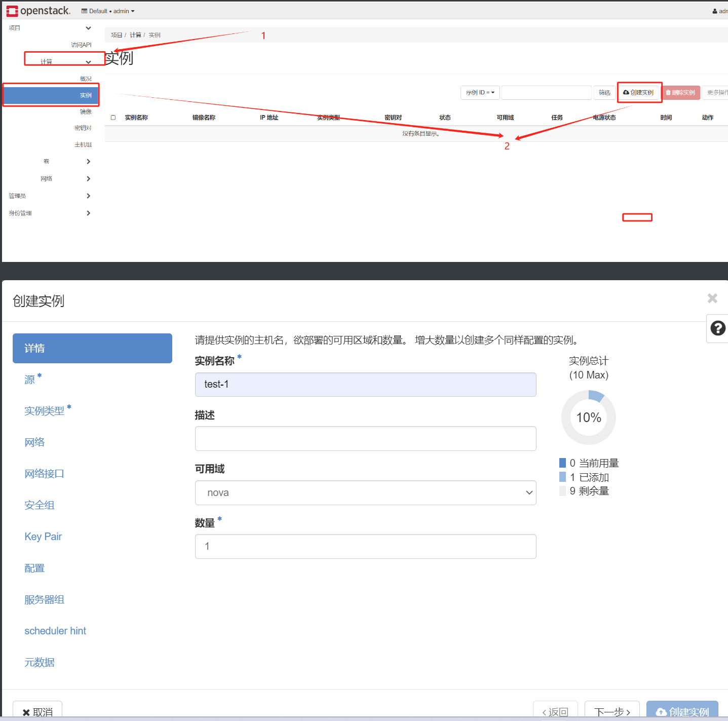Open 镜像 in the sidebar
The height and width of the screenshot is (721, 728).
pos(86,111)
